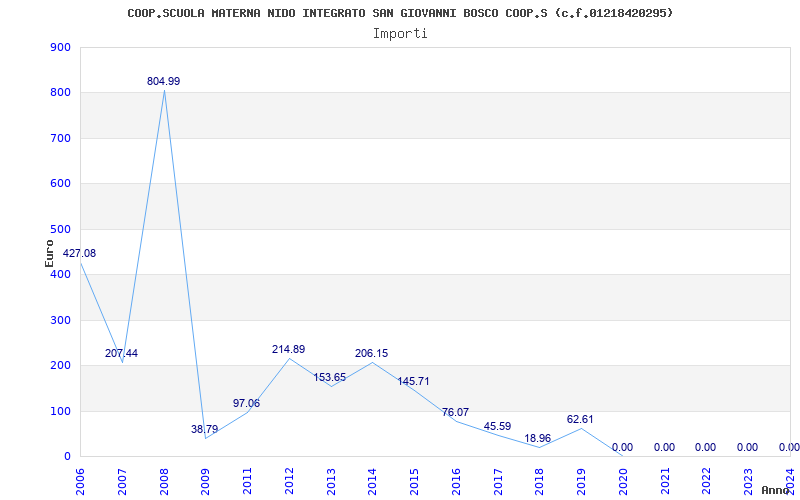The width and height of the screenshot is (800, 500).
Task: Click the 2013 x-axis year label
Action: tap(331, 481)
